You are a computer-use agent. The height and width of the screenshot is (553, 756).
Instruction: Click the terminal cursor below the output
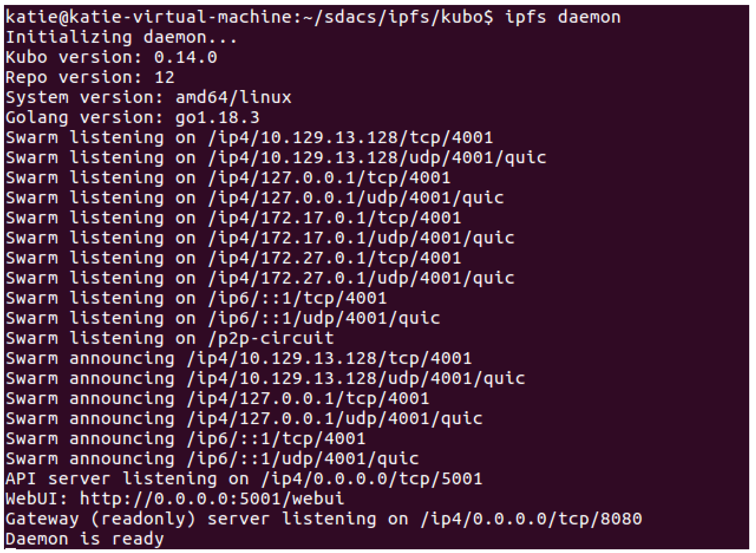(11, 549)
